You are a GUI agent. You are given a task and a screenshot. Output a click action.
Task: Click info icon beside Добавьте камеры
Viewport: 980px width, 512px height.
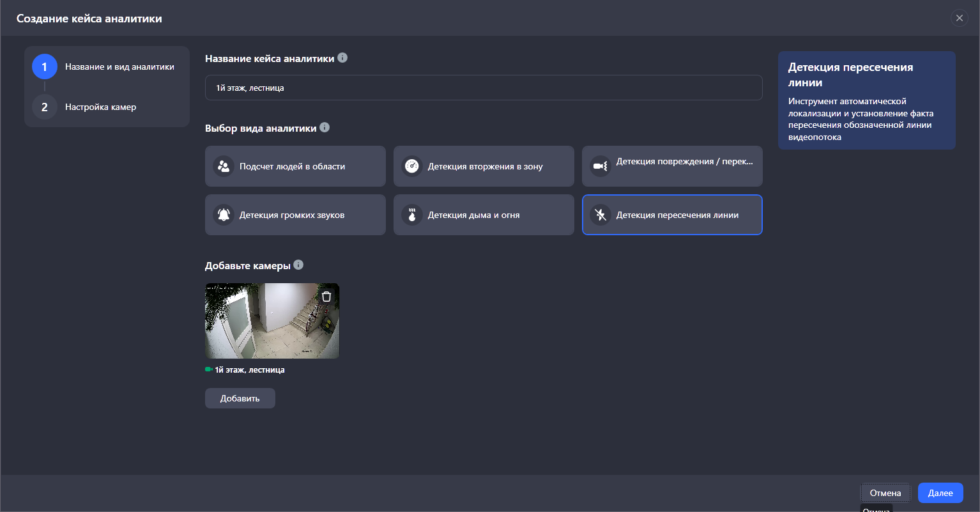pos(298,265)
